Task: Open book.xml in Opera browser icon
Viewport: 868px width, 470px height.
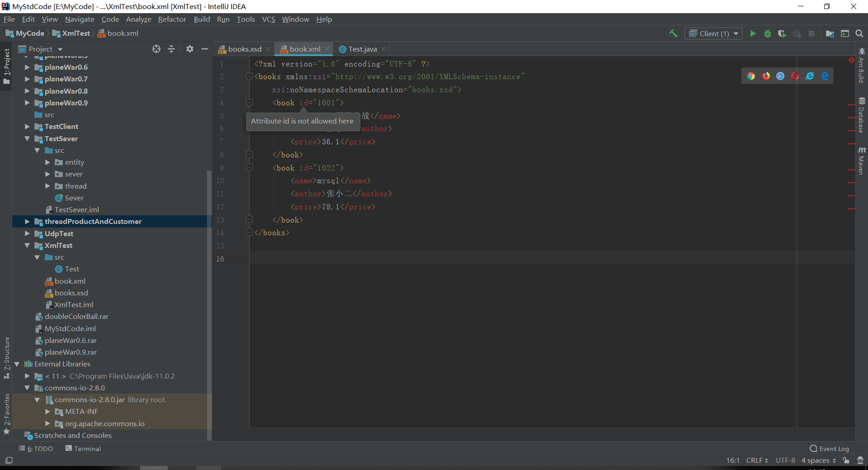Action: point(795,76)
